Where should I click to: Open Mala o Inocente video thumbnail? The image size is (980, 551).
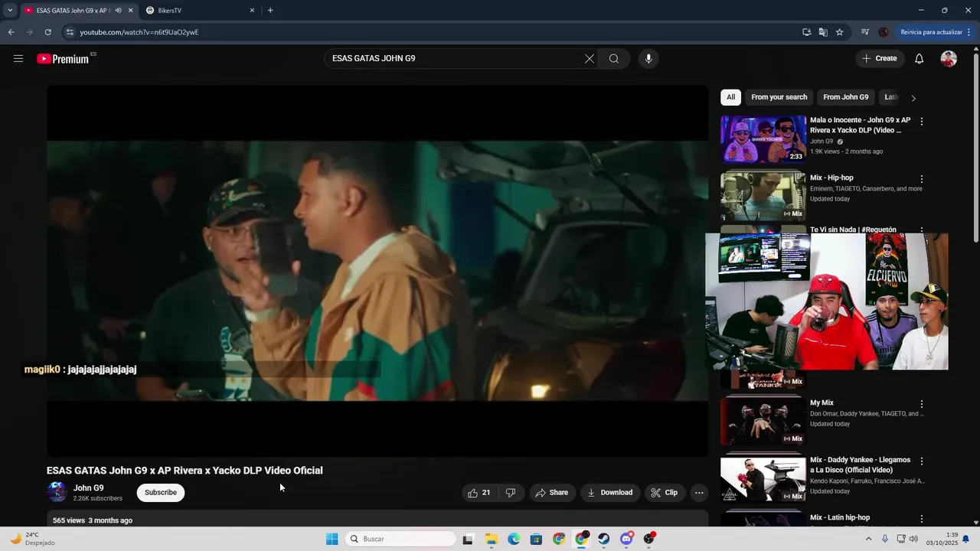pos(763,139)
